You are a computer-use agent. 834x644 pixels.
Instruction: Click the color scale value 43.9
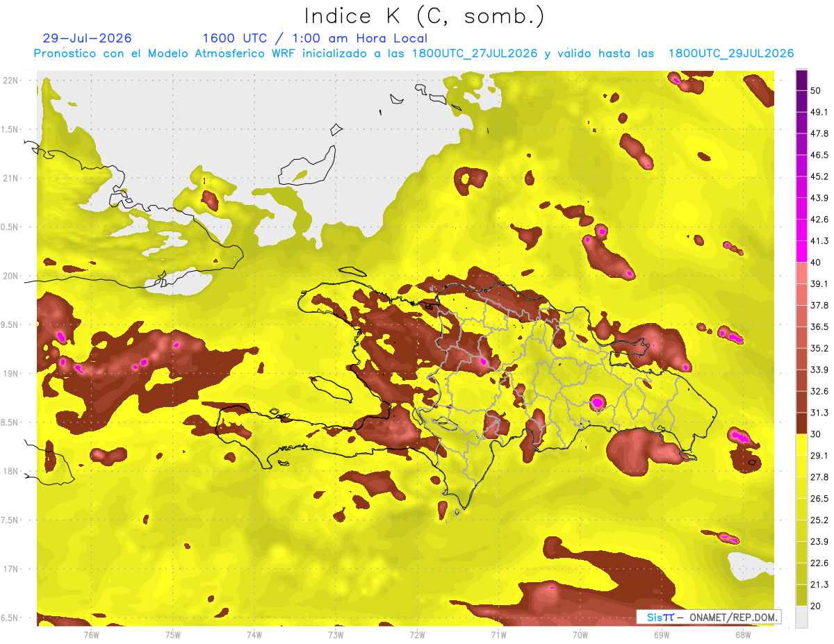pos(819,199)
